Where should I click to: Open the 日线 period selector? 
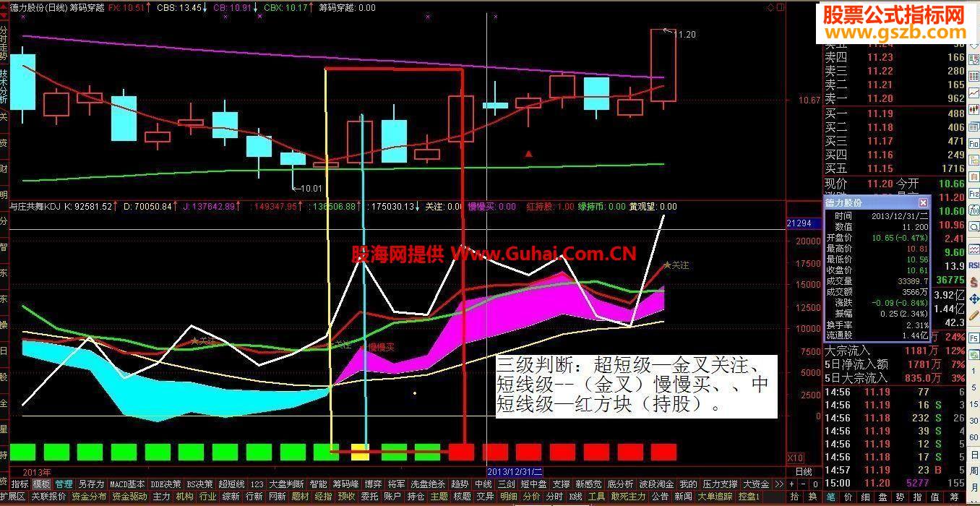coord(804,471)
